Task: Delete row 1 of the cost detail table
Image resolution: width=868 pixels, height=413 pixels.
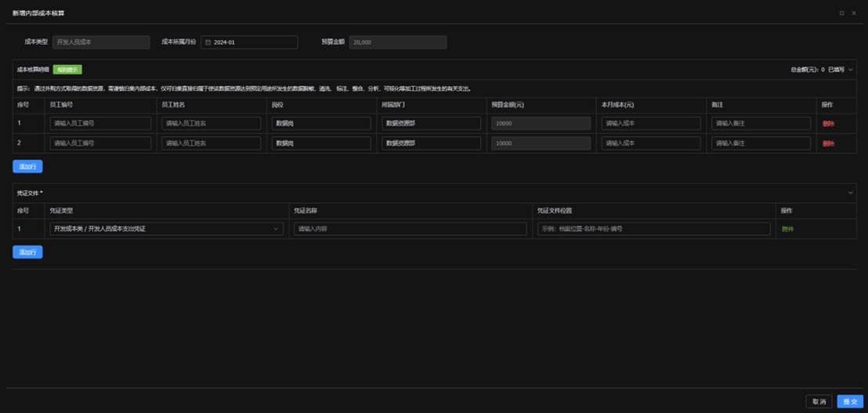Action: click(828, 124)
